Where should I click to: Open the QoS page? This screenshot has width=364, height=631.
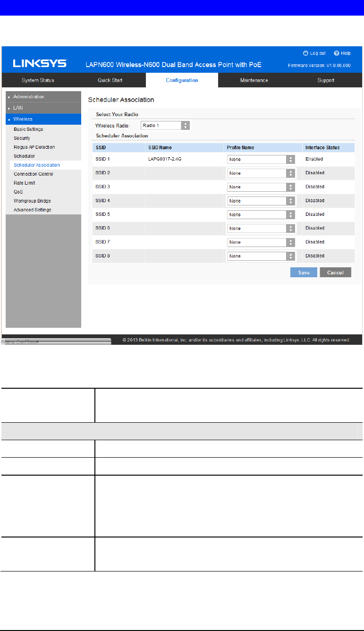18,192
